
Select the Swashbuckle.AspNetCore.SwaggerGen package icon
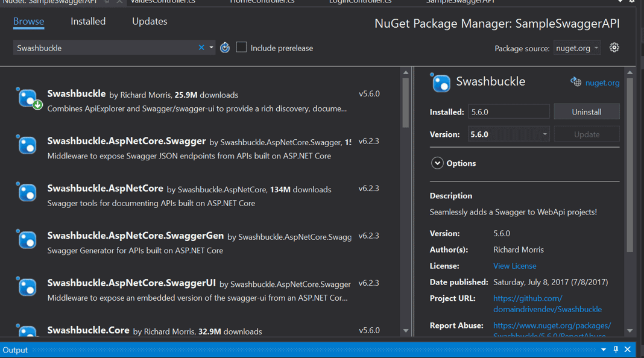[x=27, y=239]
